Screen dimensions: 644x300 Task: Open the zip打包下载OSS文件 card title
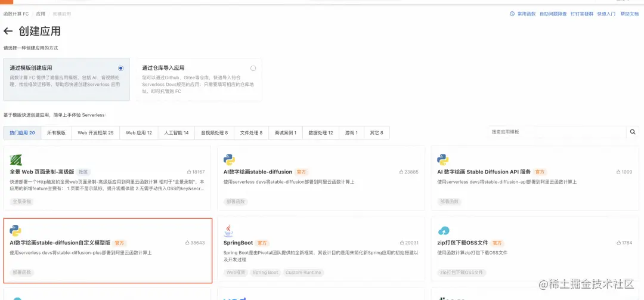click(463, 243)
